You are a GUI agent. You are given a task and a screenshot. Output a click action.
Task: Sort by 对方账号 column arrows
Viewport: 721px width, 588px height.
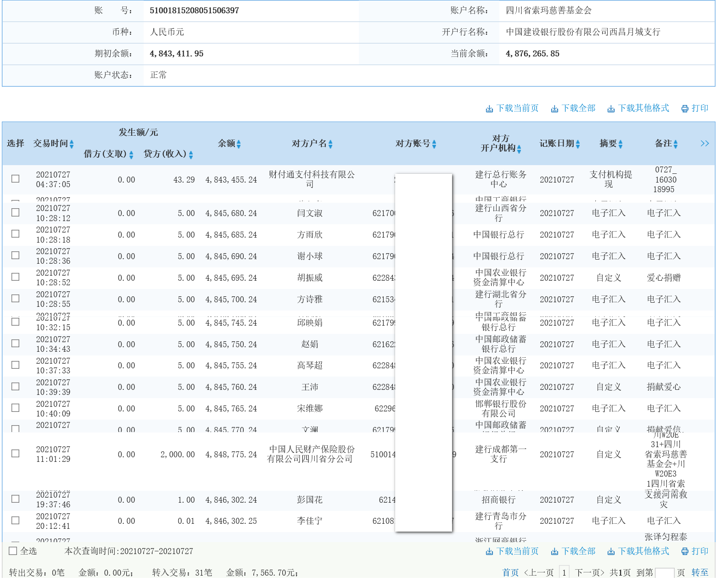[434, 144]
